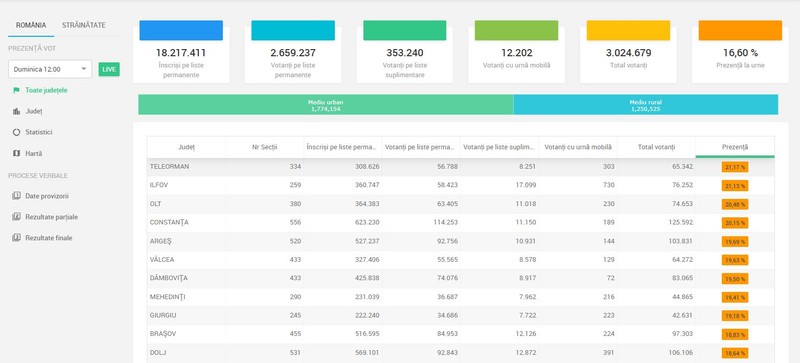Sort table by Județ column header
This screenshot has height=363, width=800.
click(x=186, y=147)
